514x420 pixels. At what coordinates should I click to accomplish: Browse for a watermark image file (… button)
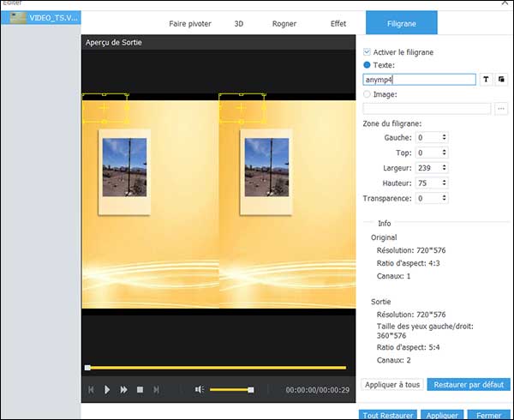click(502, 109)
